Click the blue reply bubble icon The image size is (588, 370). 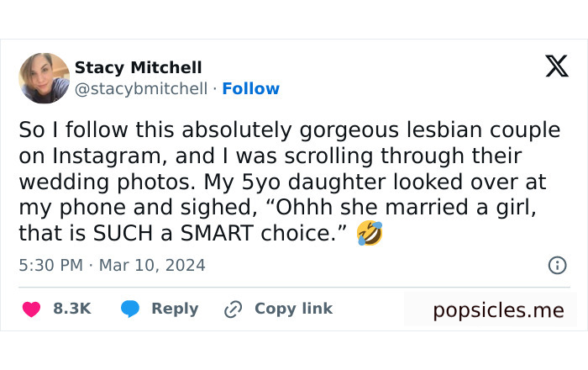click(129, 309)
